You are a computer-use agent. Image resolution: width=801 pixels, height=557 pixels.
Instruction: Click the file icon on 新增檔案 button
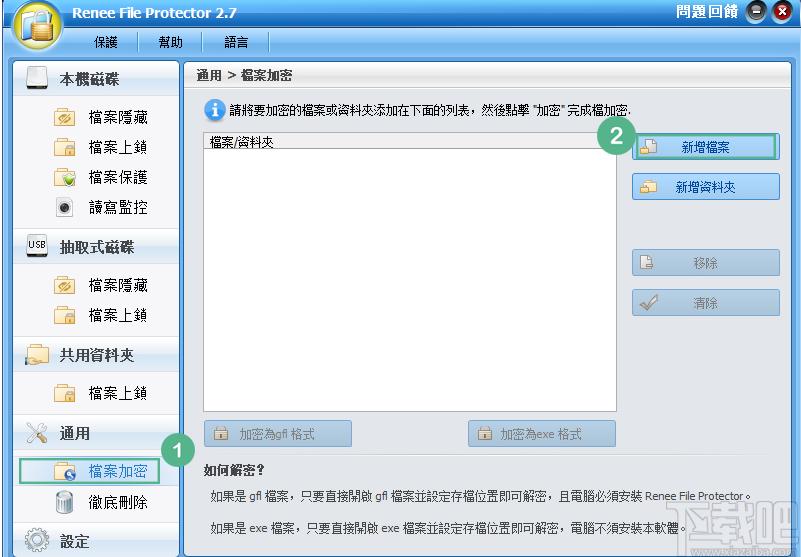(648, 147)
